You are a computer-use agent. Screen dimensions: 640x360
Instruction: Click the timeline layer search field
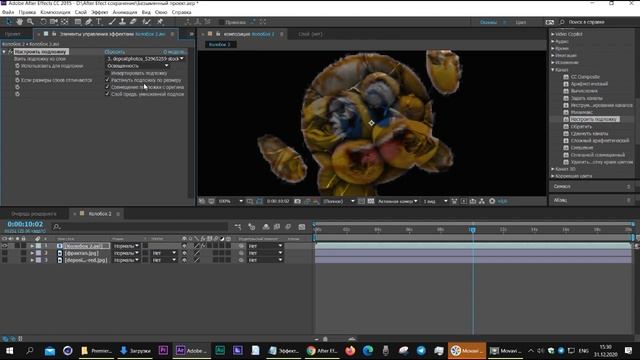pos(140,227)
